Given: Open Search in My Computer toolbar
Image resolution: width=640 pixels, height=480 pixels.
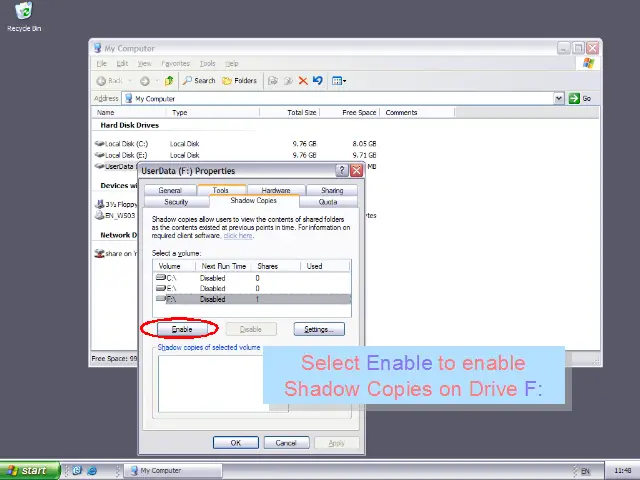Looking at the screenshot, I should pos(199,80).
